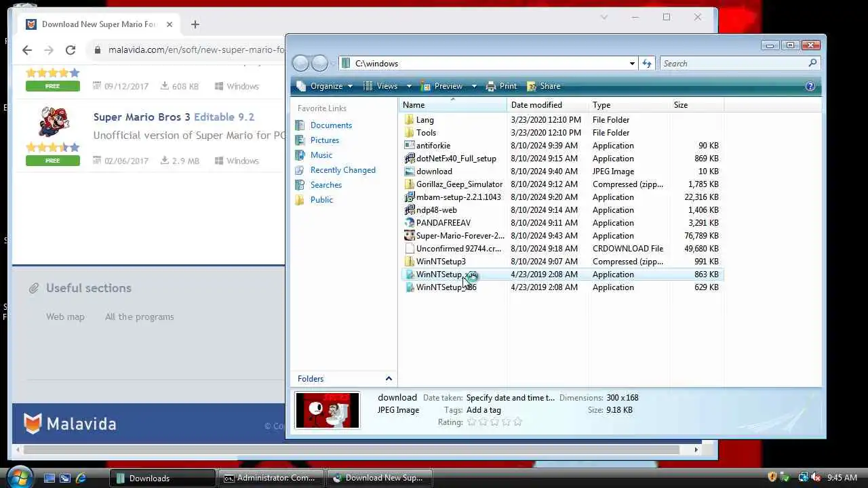Open the Views dropdown arrow
868x488 pixels.
pyautogui.click(x=409, y=86)
